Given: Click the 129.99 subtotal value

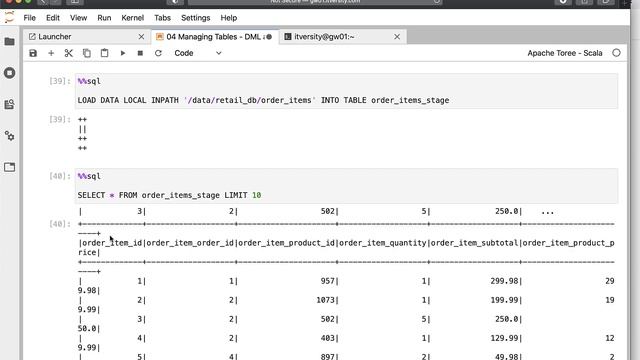Looking at the screenshot, I should [504, 338].
